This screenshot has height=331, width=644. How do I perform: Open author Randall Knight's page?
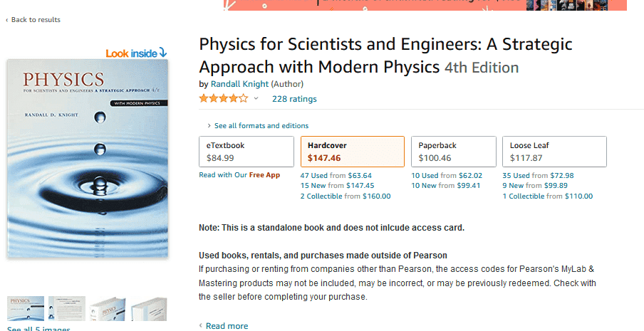(x=239, y=84)
